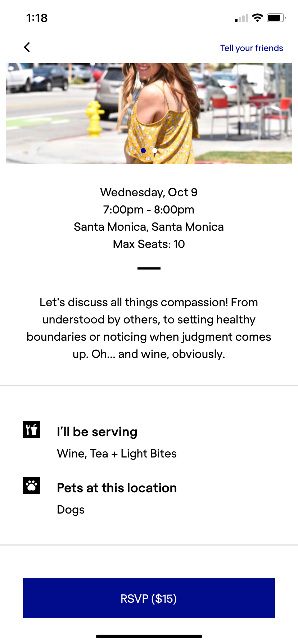Tap the cellular signal bars icon
298x644 pixels.
click(241, 18)
